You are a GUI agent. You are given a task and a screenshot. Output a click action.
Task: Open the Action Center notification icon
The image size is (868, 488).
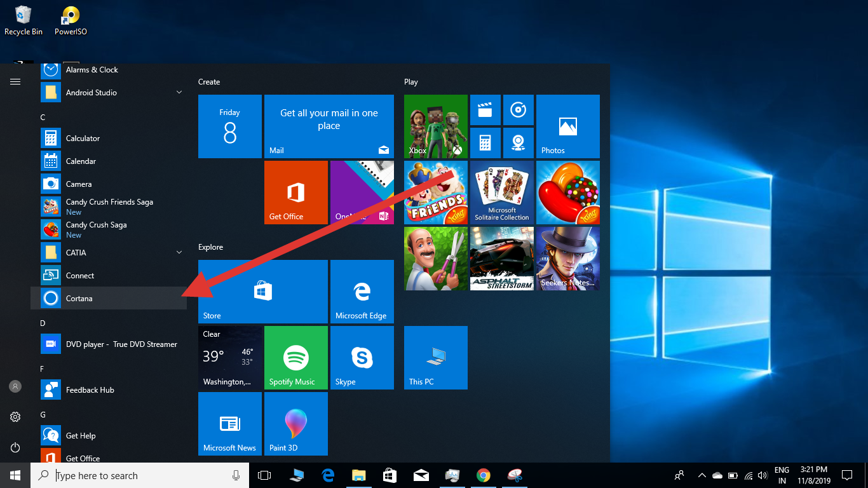pos(847,475)
